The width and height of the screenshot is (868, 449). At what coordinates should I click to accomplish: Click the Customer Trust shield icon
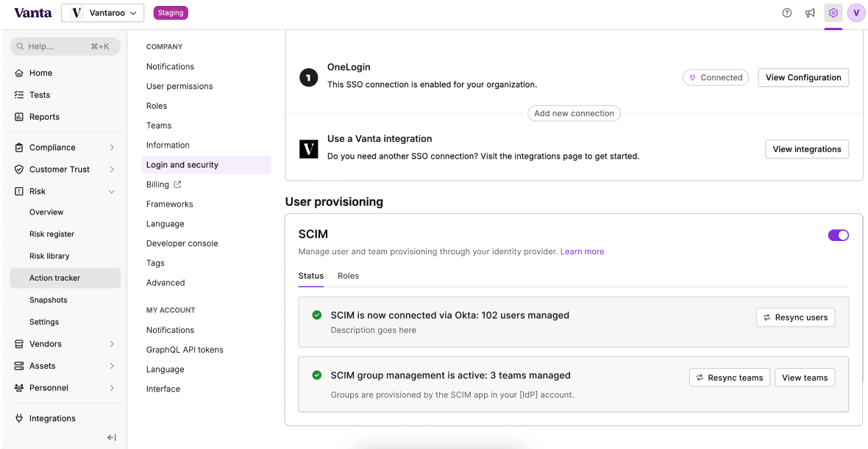[x=19, y=170]
